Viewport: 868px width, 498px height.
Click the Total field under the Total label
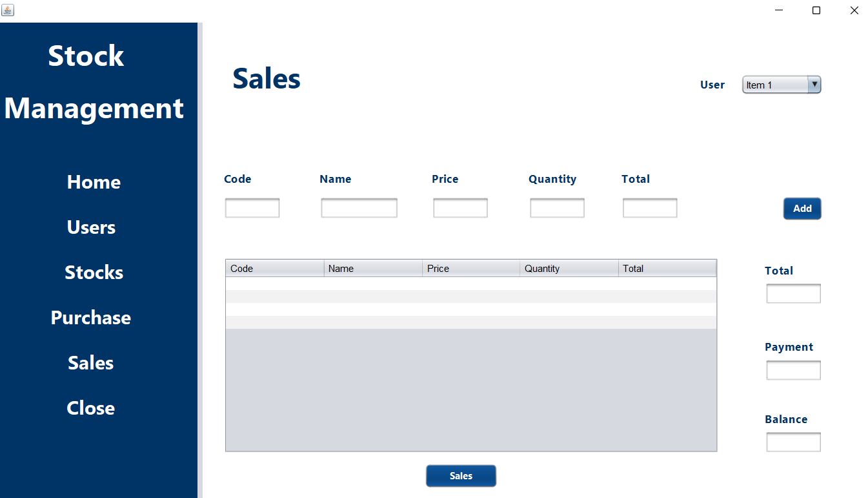click(x=793, y=293)
